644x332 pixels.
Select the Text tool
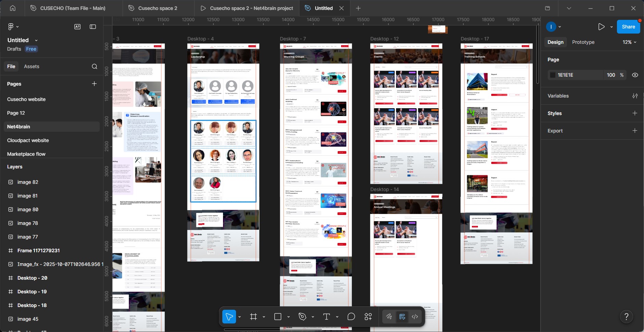tap(326, 317)
